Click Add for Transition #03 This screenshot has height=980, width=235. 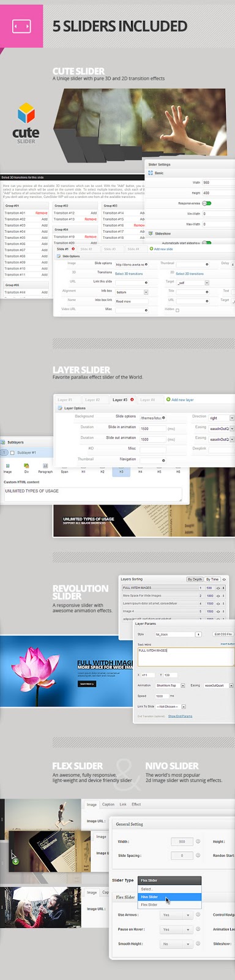tap(45, 225)
